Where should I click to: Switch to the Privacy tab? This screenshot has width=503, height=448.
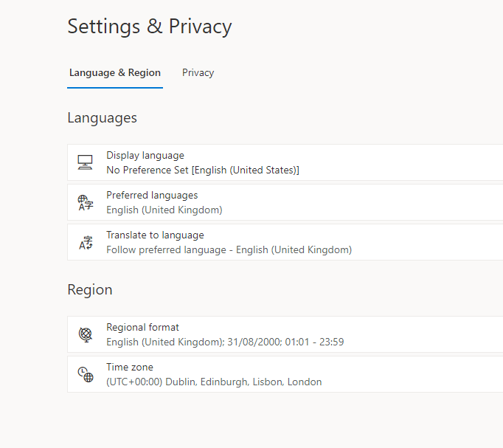[198, 73]
